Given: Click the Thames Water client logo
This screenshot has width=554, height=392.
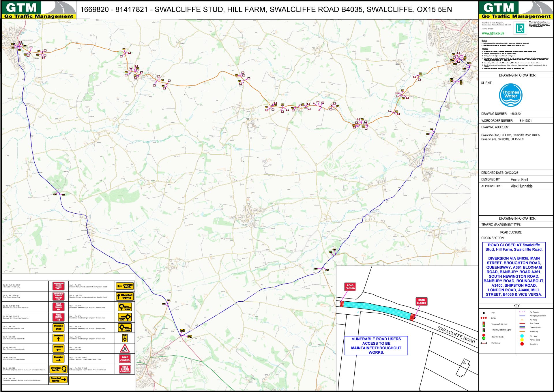Looking at the screenshot, I should click(x=510, y=95).
